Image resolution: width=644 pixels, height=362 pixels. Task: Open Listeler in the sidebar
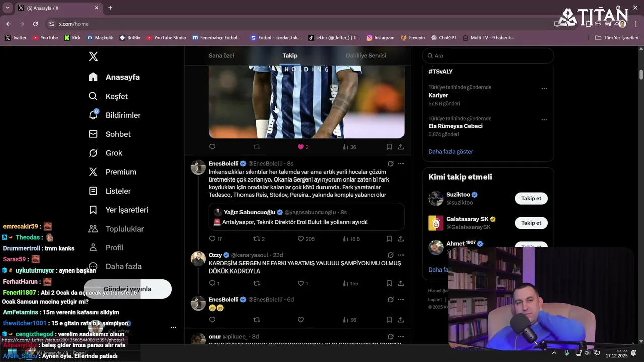point(110,191)
